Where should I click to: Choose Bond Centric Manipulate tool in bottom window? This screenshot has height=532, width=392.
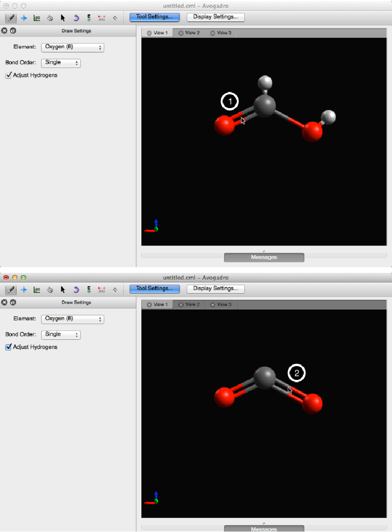pyautogui.click(x=36, y=290)
